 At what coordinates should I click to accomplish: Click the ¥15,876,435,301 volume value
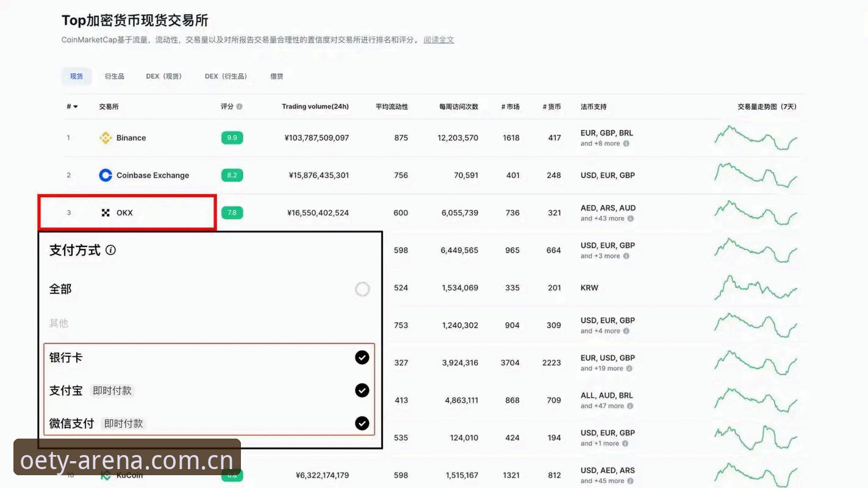point(319,175)
